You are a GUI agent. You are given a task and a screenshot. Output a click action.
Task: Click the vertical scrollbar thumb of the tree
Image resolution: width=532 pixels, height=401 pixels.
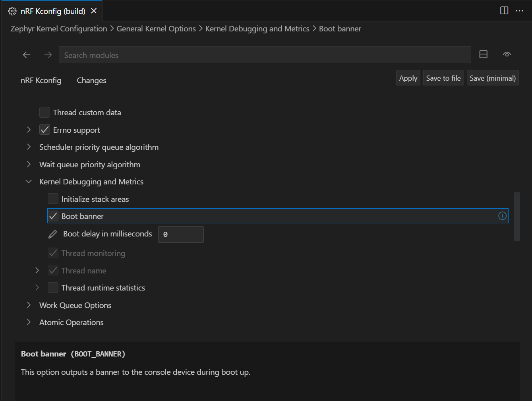pos(517,217)
